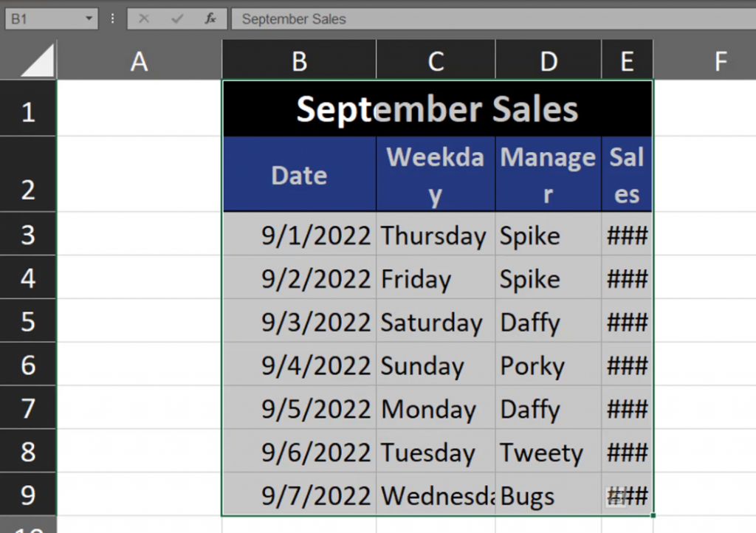Expand the Name Box dropdown arrow

click(x=89, y=19)
